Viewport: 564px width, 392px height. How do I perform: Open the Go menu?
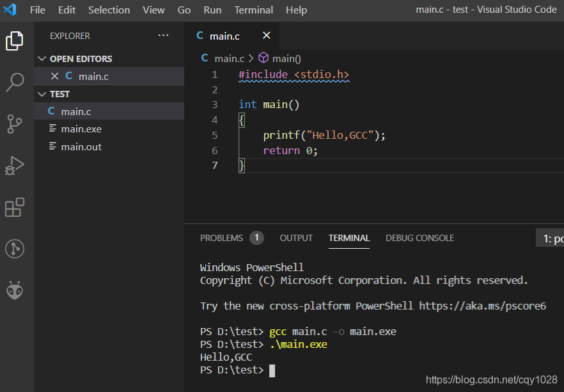point(184,10)
